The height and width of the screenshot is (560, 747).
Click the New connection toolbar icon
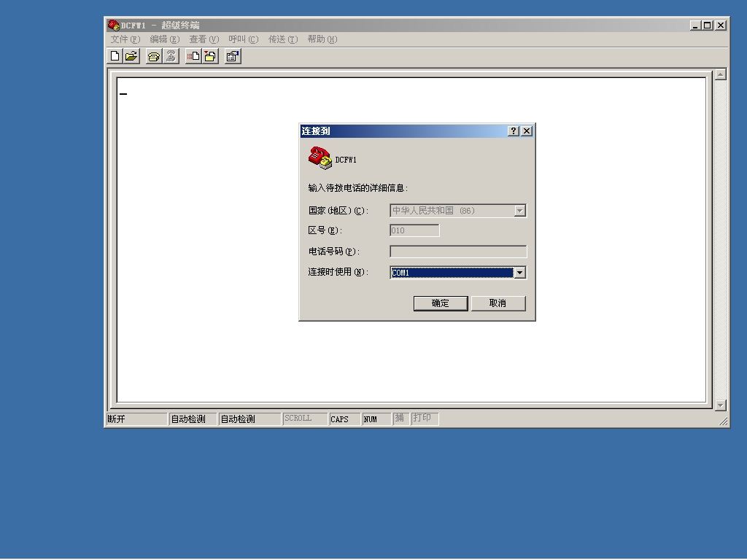click(x=115, y=56)
